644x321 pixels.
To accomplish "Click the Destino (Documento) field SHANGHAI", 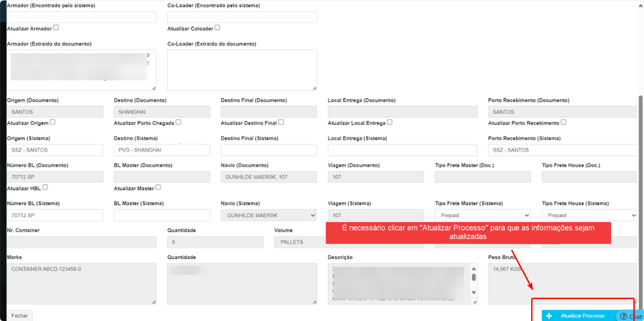I will [x=162, y=112].
